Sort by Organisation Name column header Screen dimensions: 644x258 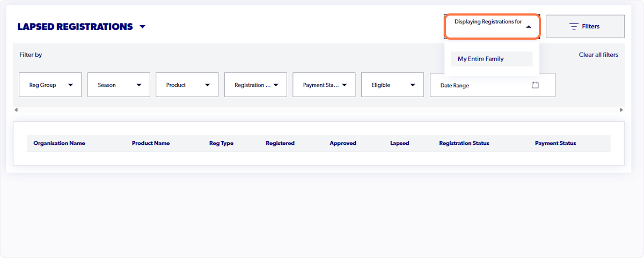coord(59,143)
